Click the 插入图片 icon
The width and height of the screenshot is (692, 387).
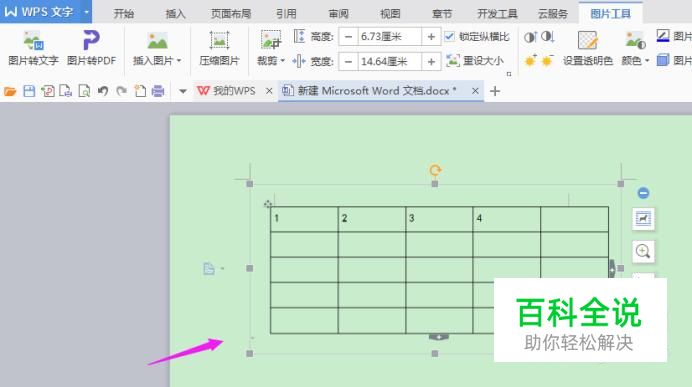point(157,41)
